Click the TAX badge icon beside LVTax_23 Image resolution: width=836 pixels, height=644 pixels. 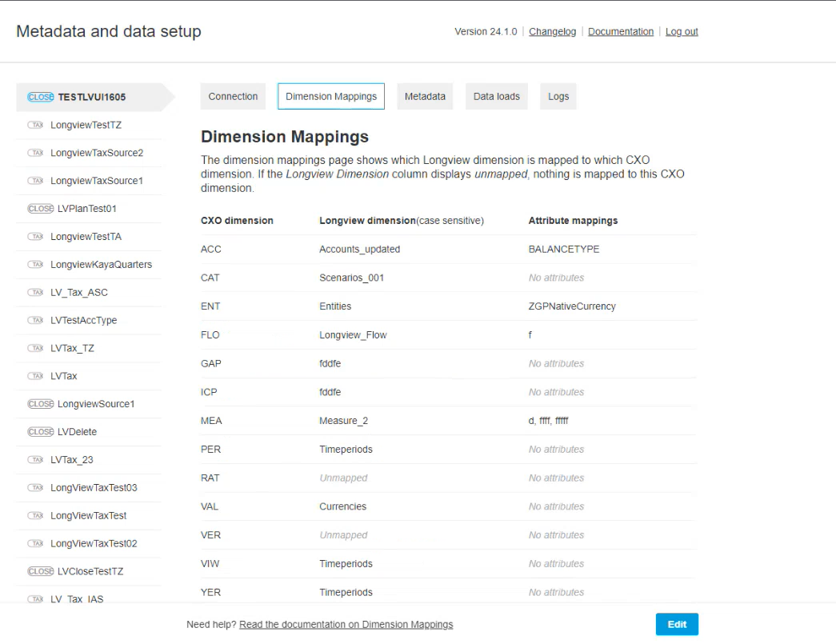click(35, 460)
